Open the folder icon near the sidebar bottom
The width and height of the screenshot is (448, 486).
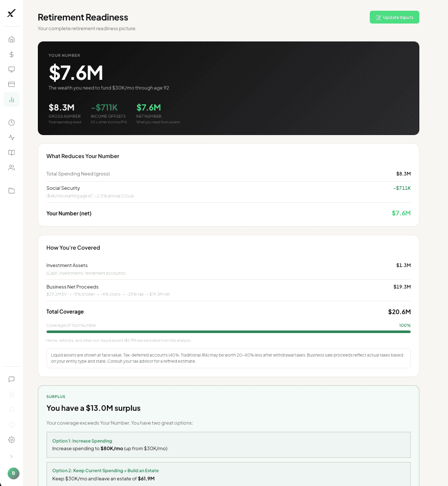(x=11, y=190)
